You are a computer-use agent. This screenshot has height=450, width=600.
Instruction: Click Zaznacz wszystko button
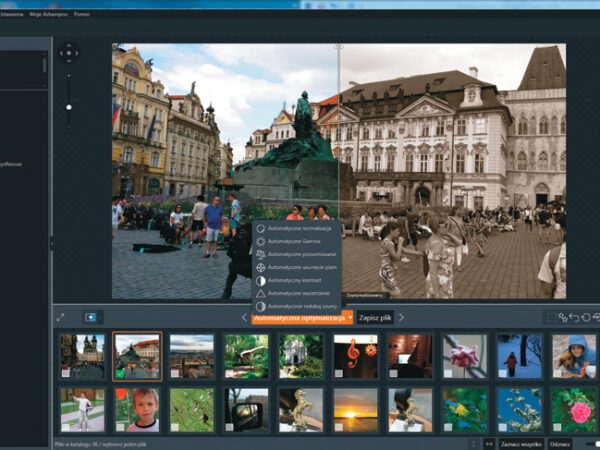click(x=520, y=443)
